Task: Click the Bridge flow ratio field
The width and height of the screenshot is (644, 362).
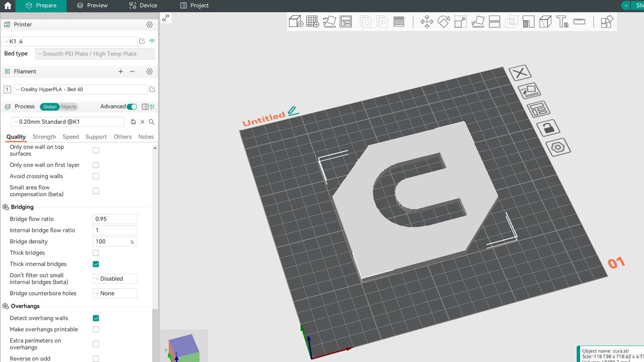Action: coord(115,219)
